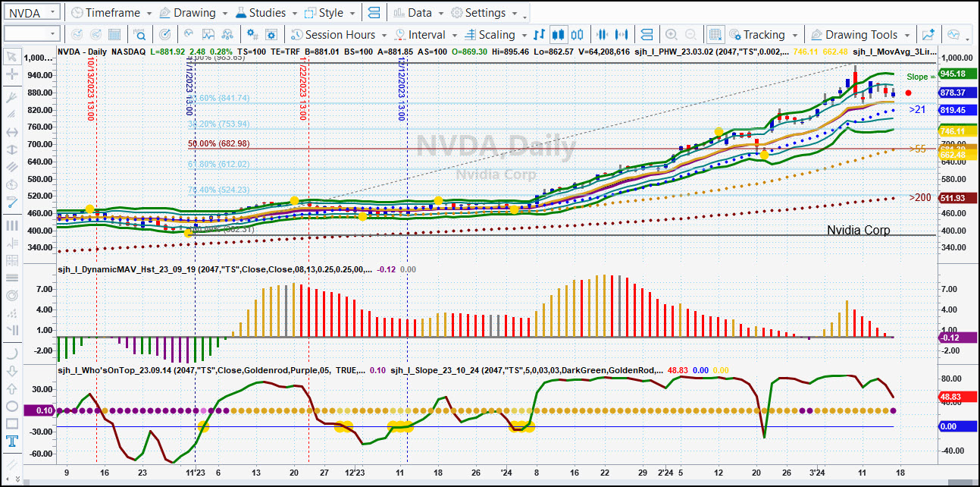Select the arc drawing tool

tap(11, 353)
